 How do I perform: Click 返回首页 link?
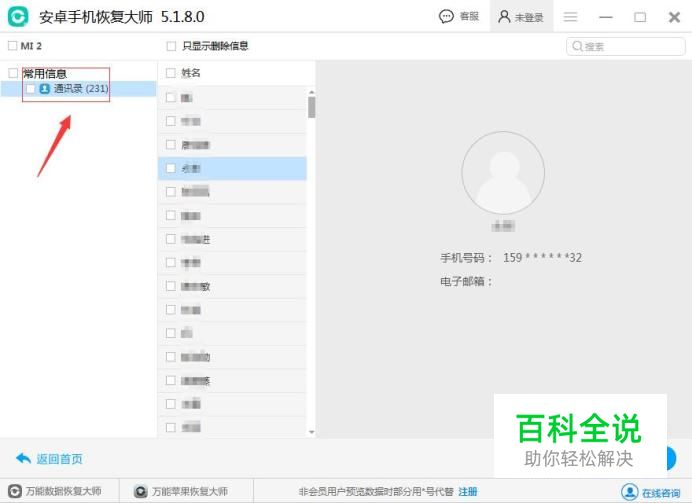tap(60, 459)
